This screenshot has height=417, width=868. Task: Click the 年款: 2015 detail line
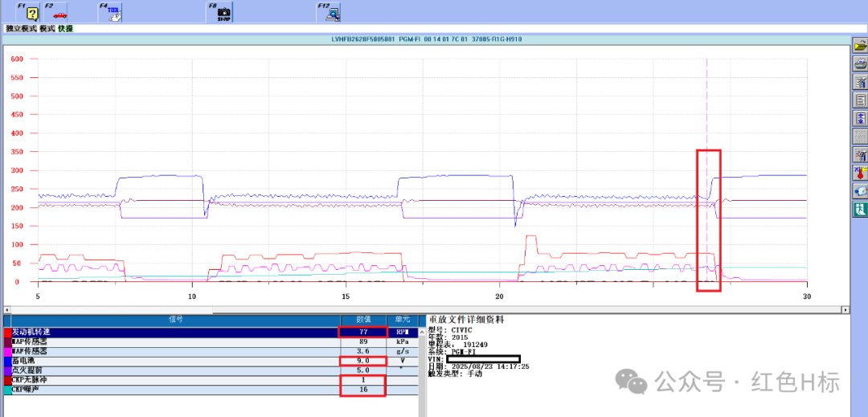(x=448, y=337)
